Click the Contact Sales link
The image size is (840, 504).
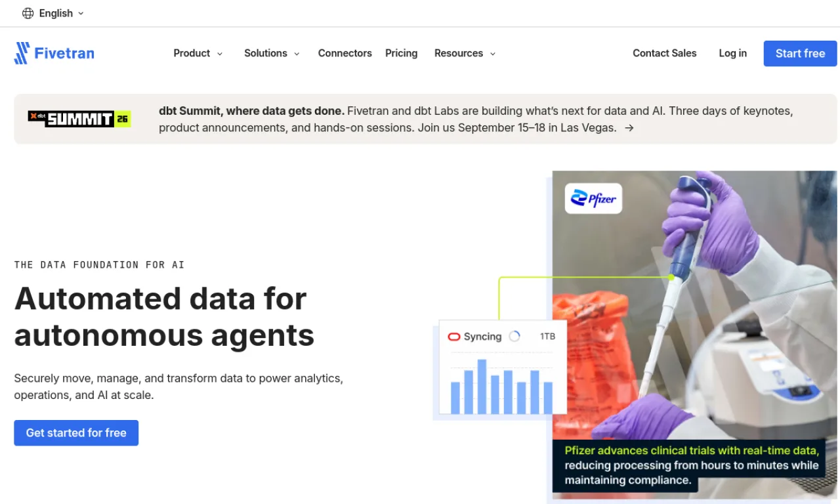(664, 53)
